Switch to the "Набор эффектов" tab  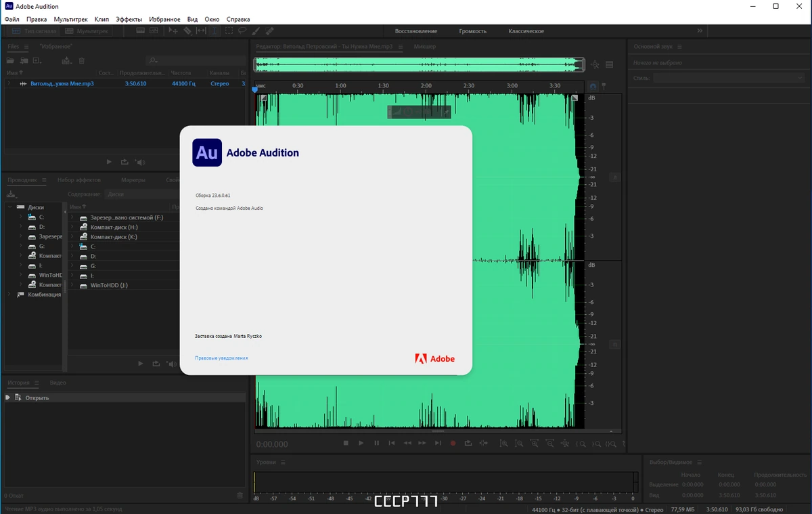[x=79, y=180]
